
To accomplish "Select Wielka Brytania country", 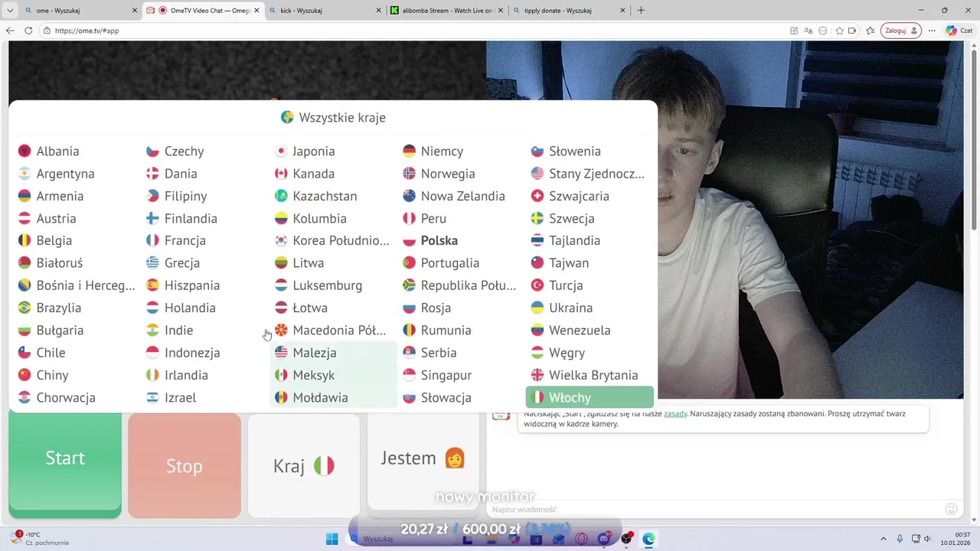I will 585,375.
